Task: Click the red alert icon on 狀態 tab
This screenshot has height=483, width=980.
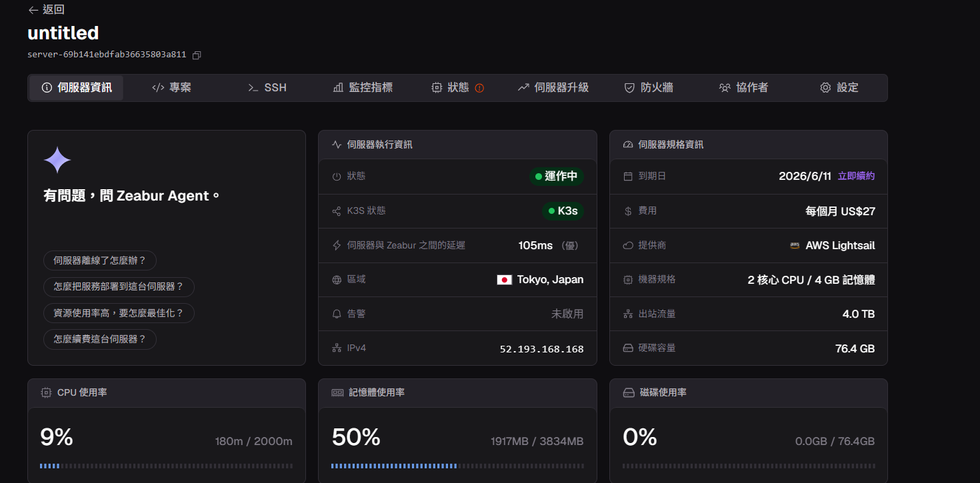Action: point(479,88)
